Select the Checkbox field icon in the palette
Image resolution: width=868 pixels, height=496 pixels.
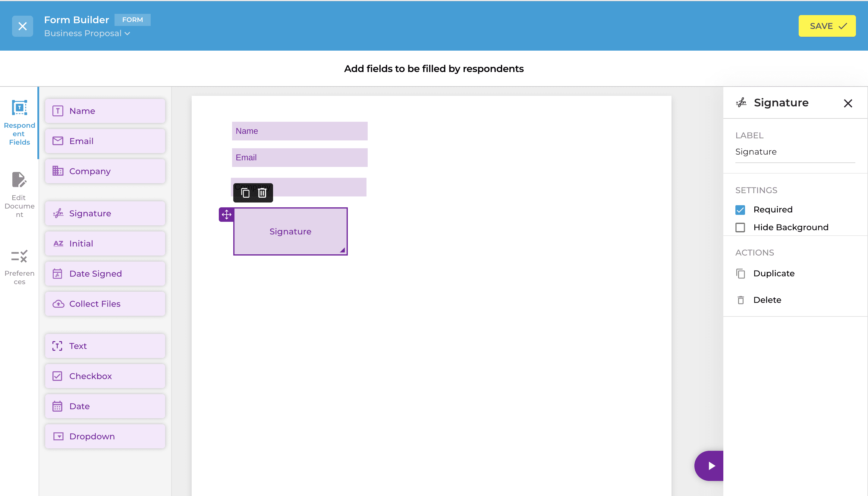pyautogui.click(x=57, y=376)
